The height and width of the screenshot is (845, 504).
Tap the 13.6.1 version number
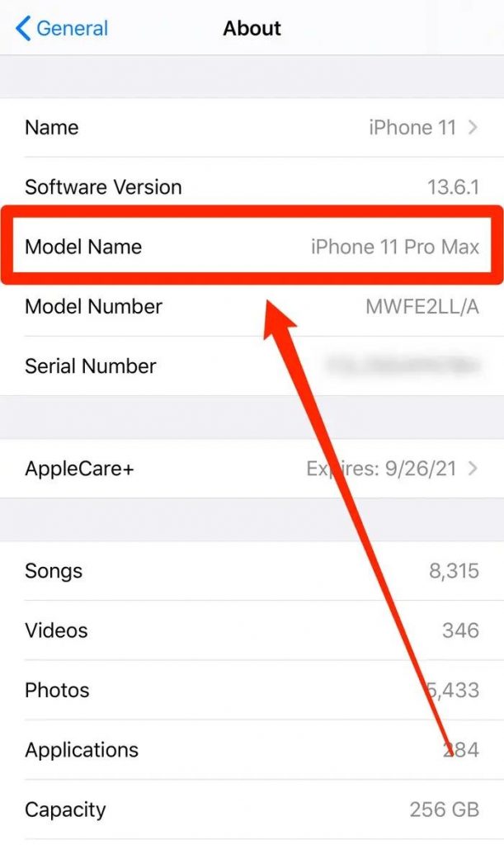[x=453, y=187]
